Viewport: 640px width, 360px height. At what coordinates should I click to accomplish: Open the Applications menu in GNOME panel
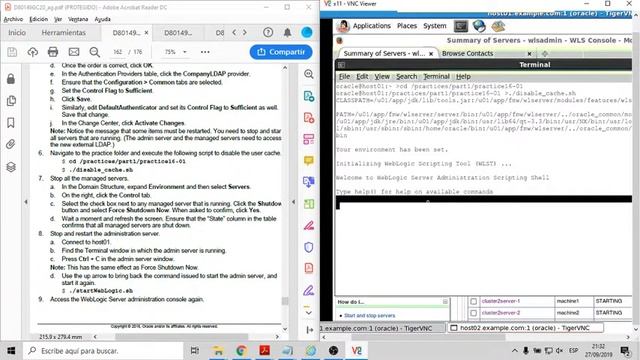371,26
